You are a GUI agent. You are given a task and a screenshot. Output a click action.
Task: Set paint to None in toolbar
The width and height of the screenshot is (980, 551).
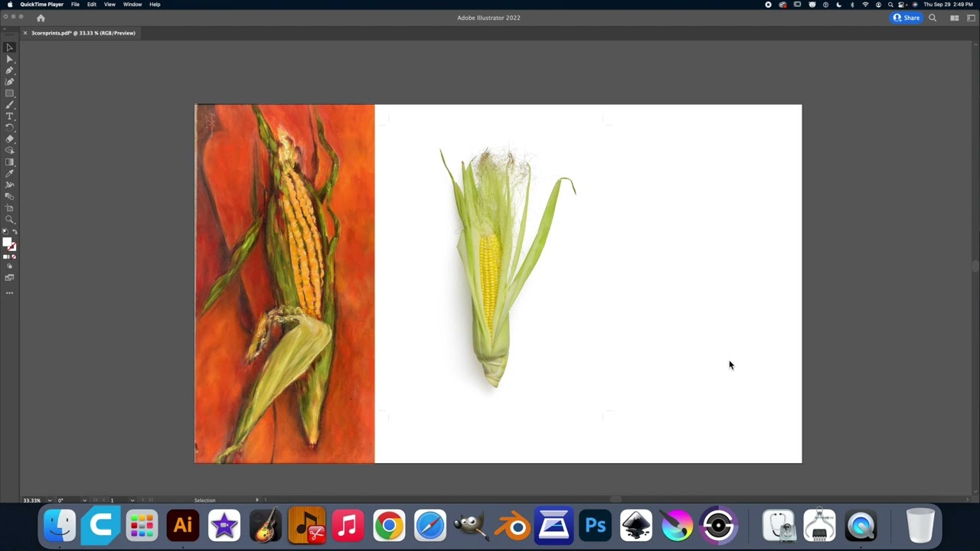click(x=14, y=257)
